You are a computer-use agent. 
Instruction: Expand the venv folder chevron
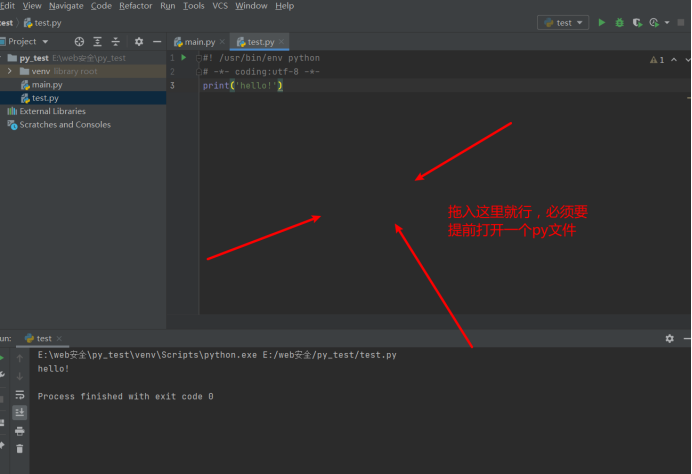coord(10,71)
